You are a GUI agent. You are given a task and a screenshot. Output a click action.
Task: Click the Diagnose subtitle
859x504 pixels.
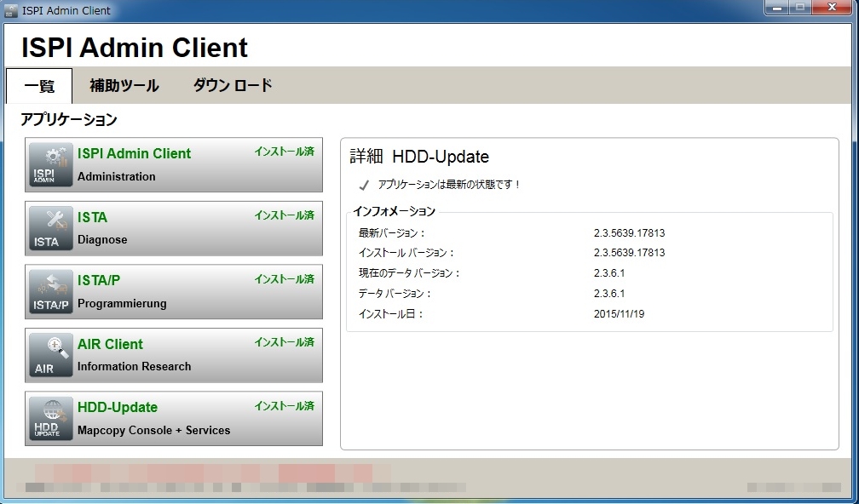[102, 240]
